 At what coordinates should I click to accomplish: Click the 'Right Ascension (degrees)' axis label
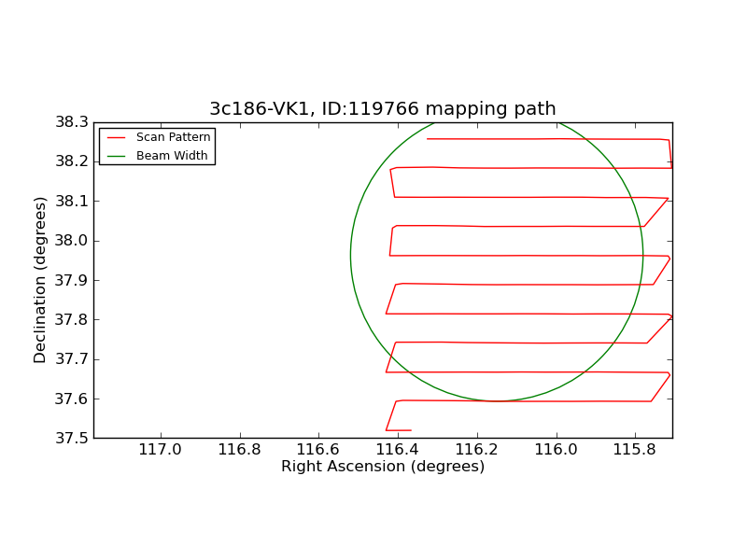(383, 466)
